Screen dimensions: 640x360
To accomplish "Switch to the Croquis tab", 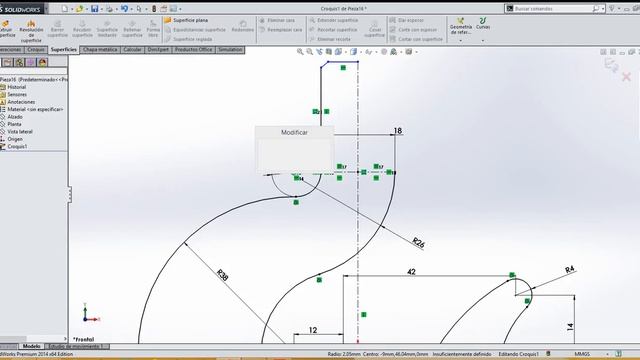I will 36,49.
